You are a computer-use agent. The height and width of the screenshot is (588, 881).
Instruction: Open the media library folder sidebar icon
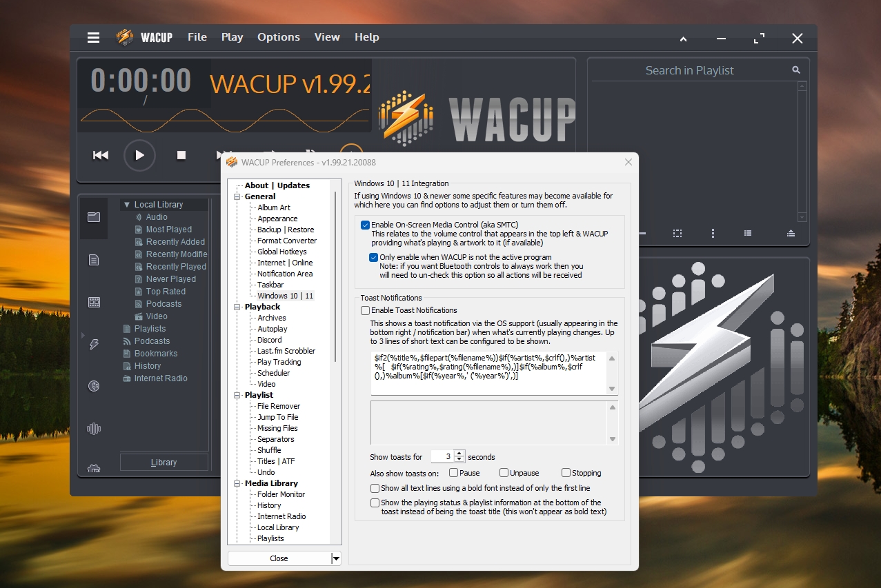(x=94, y=217)
